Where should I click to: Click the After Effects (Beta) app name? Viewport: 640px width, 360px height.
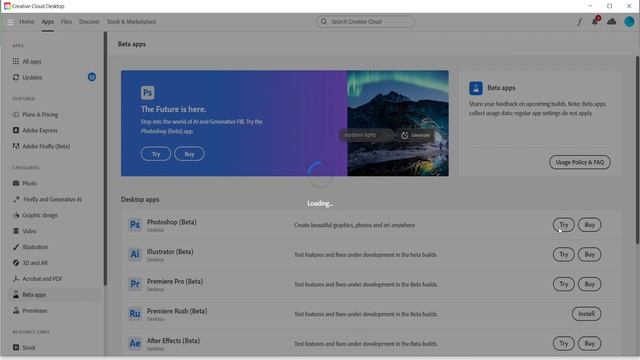[x=173, y=341]
